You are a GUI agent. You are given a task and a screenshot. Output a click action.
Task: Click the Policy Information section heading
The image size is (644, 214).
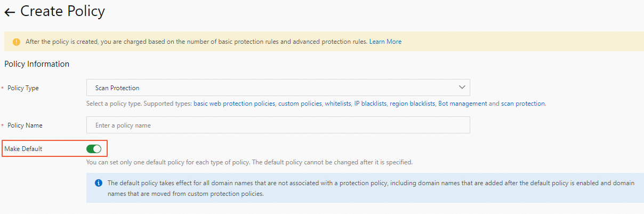click(x=37, y=64)
